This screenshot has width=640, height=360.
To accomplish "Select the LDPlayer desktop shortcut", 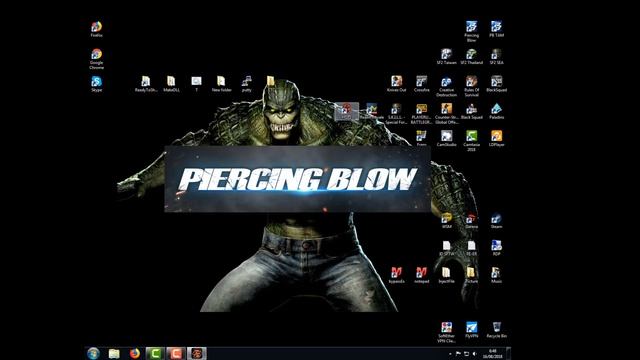I will click(x=496, y=138).
